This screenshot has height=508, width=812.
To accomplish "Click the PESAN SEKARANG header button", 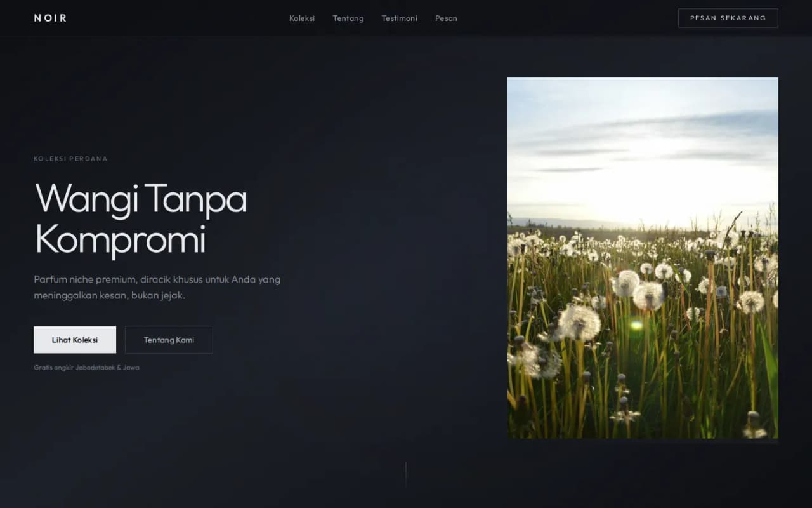I will [728, 18].
